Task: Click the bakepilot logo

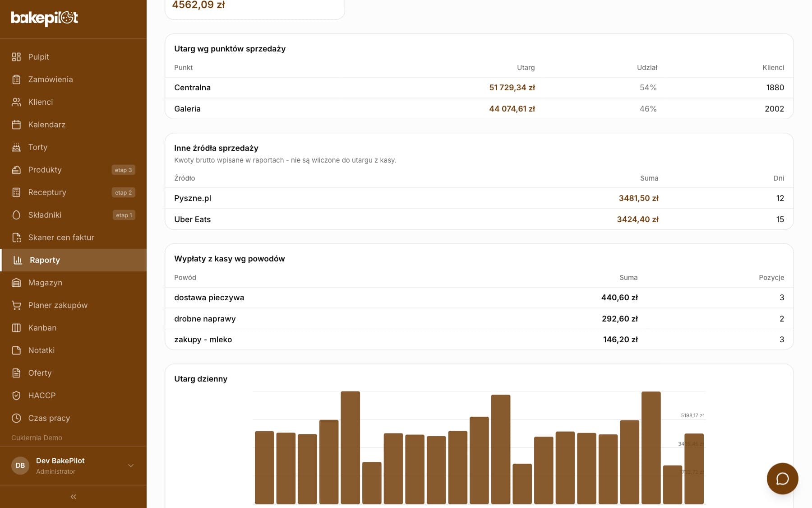Action: pos(45,19)
